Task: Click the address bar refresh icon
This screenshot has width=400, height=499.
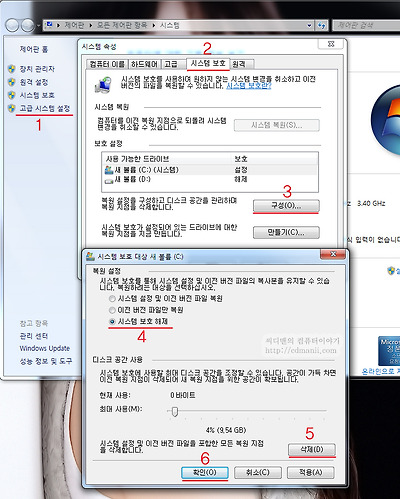Action: click(321, 25)
